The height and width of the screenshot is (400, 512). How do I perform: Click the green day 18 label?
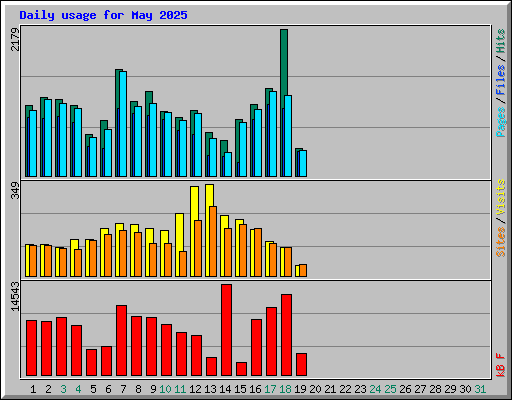pyautogui.click(x=285, y=389)
